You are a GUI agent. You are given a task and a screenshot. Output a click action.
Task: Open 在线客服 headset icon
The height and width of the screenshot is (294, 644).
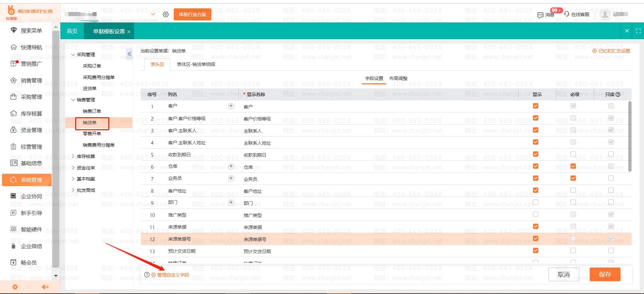point(567,14)
